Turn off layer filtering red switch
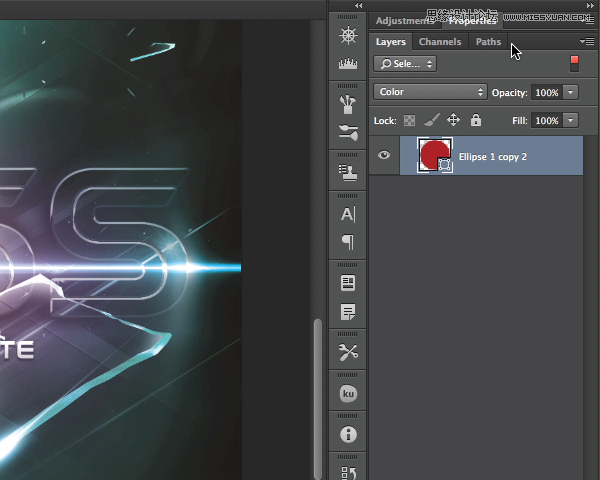600x480 pixels. 574,63
